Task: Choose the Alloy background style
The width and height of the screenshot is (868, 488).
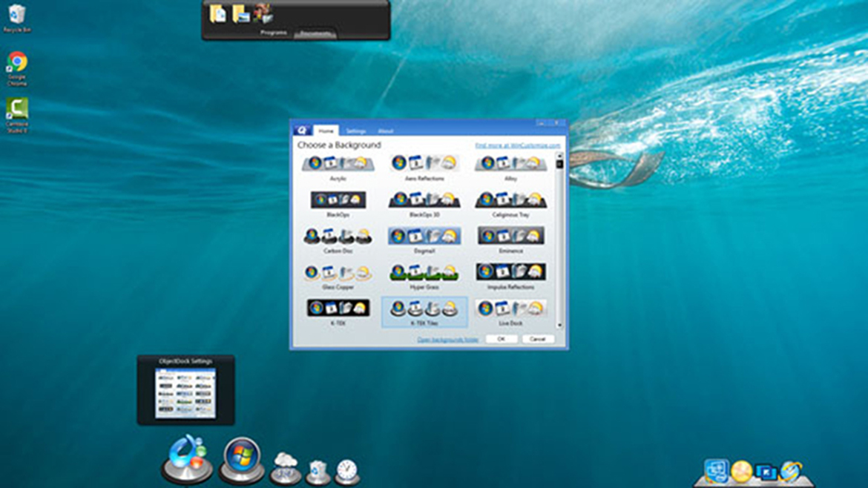Action: coord(510,168)
